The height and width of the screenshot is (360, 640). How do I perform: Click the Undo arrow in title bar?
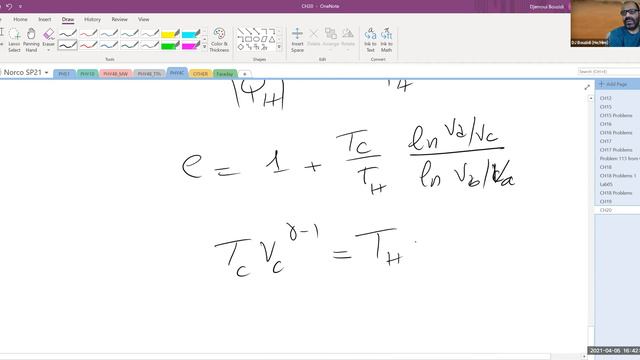9,6
